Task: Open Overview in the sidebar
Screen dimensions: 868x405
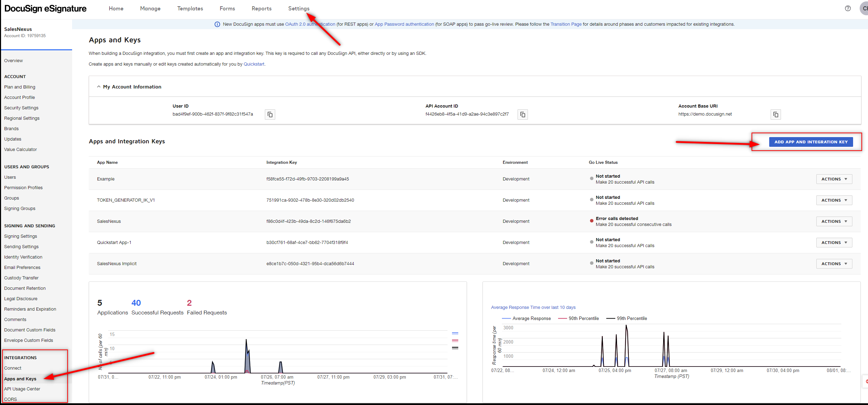Action: [14, 61]
